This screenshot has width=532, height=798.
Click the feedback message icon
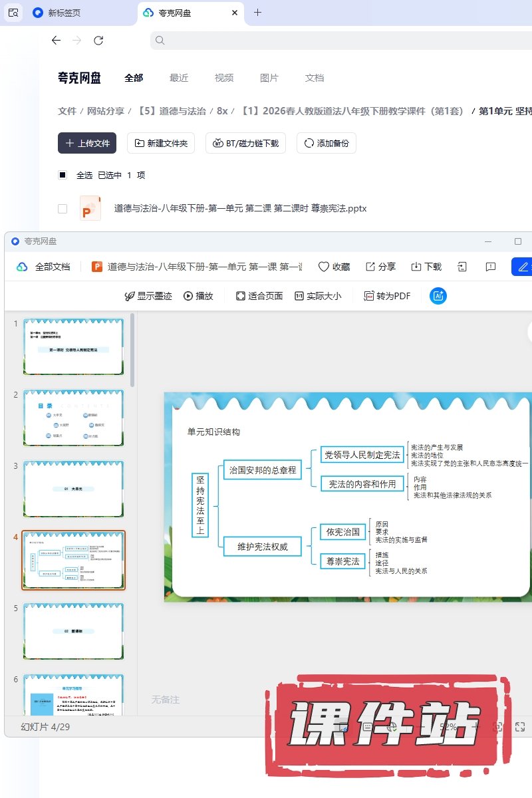491,267
